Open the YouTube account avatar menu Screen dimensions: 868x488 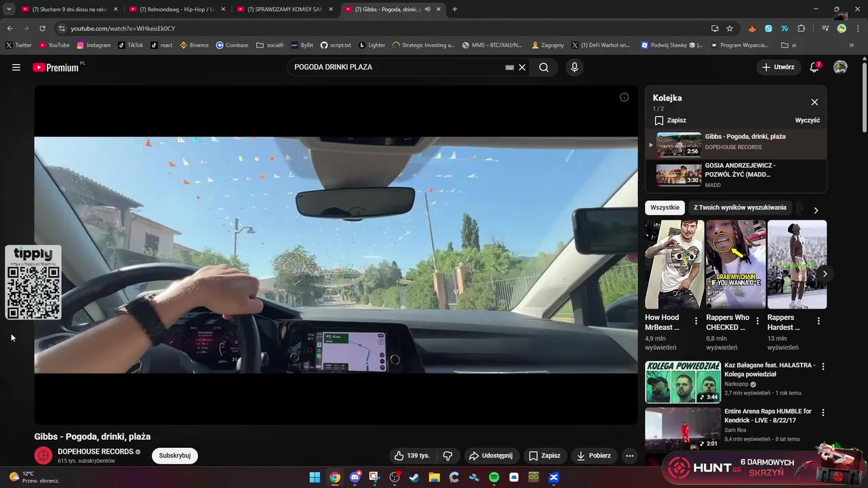[840, 67]
